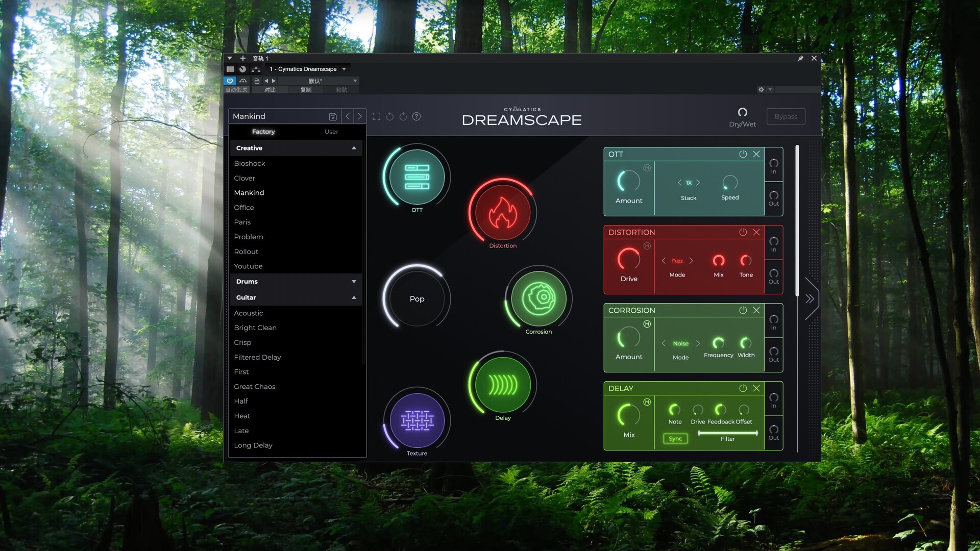Expand the Drums preset category
The image size is (980, 551).
[x=354, y=282]
